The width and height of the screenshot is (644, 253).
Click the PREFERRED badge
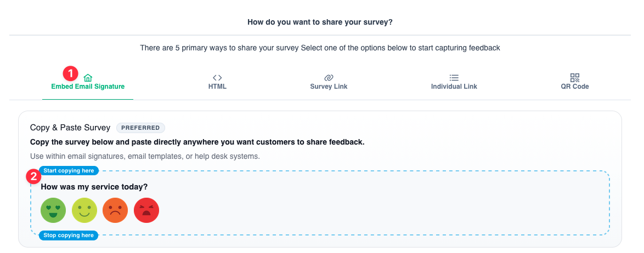coord(140,128)
